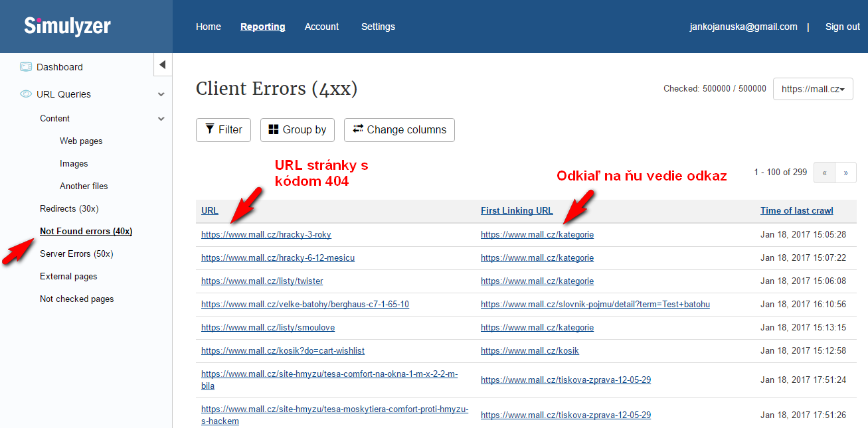Open the Account menu
Image resolution: width=868 pixels, height=428 pixels.
click(322, 27)
